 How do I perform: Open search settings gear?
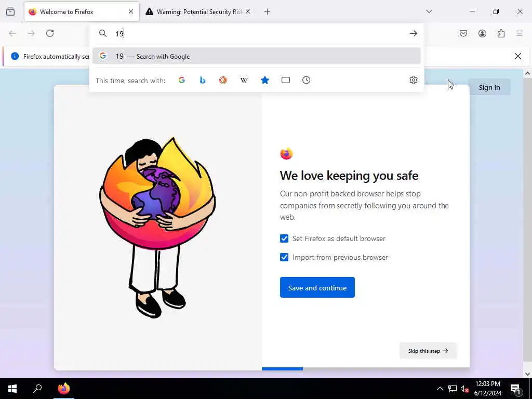413,80
